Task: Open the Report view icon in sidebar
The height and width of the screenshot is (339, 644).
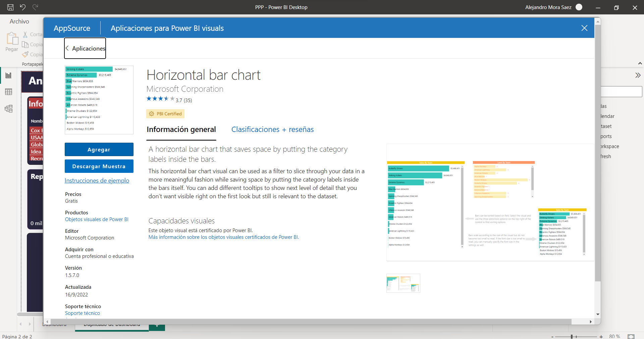Action: click(9, 75)
